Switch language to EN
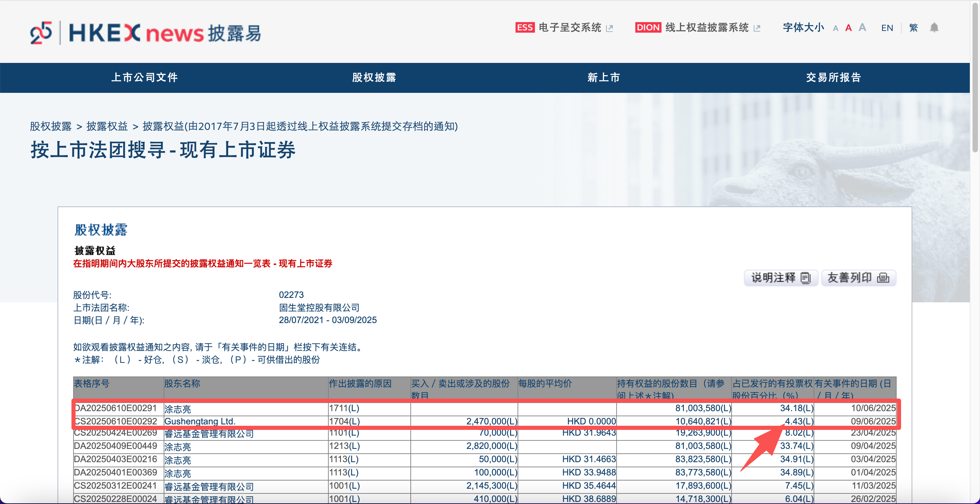The image size is (980, 504). tap(887, 28)
